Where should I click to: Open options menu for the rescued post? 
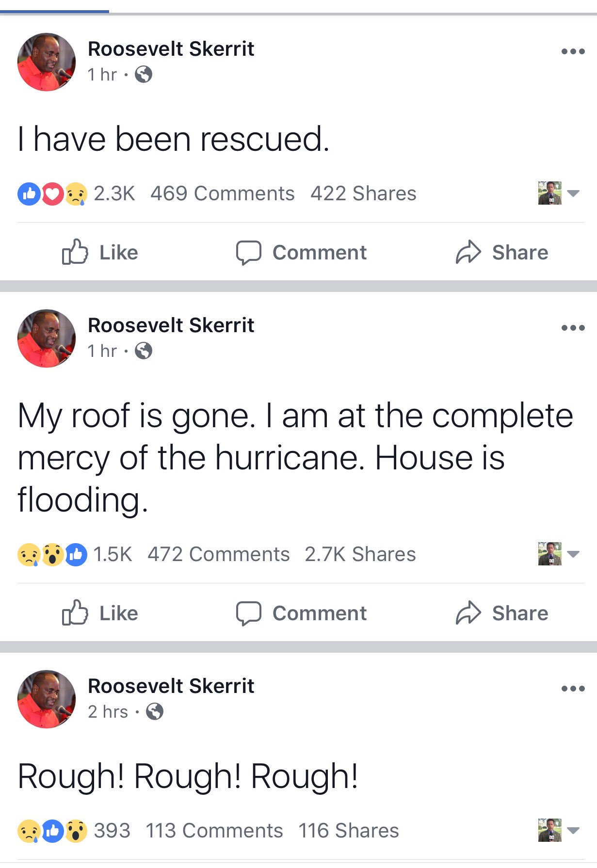point(573,51)
